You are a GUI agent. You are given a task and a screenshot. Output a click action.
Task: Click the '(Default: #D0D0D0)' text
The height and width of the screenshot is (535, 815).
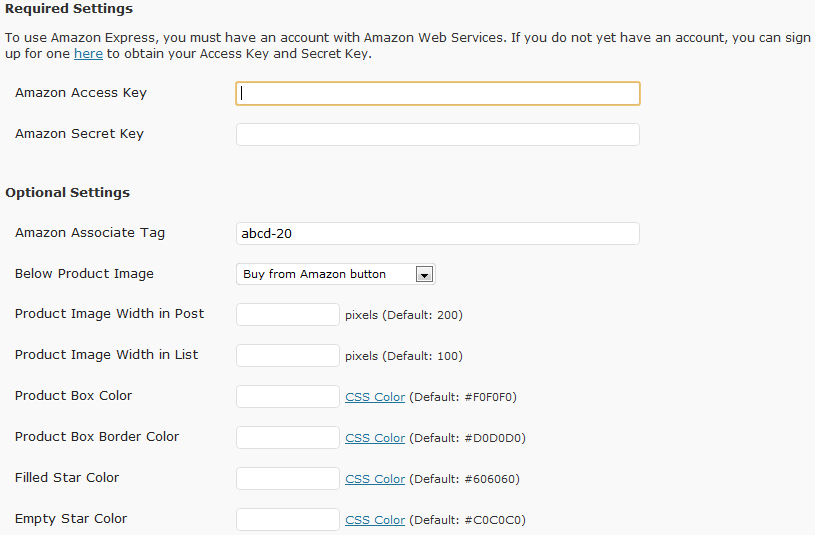[x=468, y=438]
